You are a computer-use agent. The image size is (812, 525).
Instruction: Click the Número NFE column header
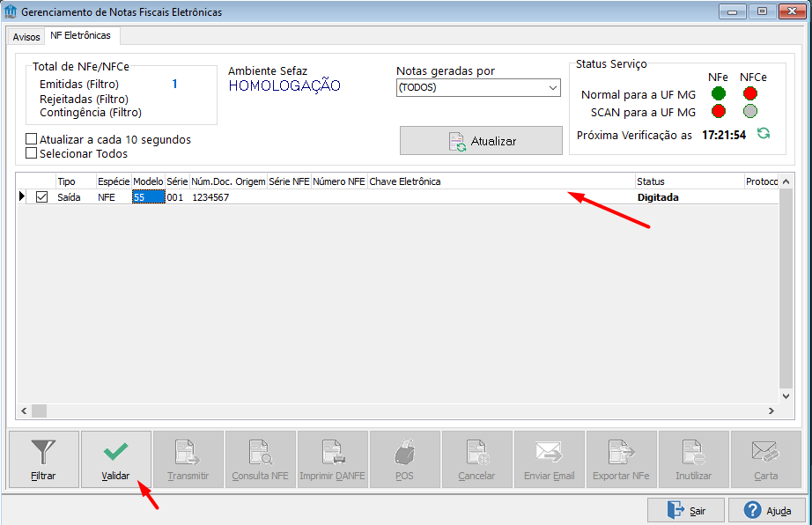click(x=339, y=181)
